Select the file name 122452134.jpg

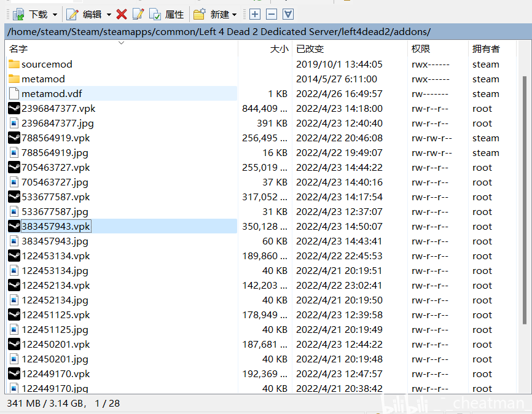pyautogui.click(x=55, y=300)
